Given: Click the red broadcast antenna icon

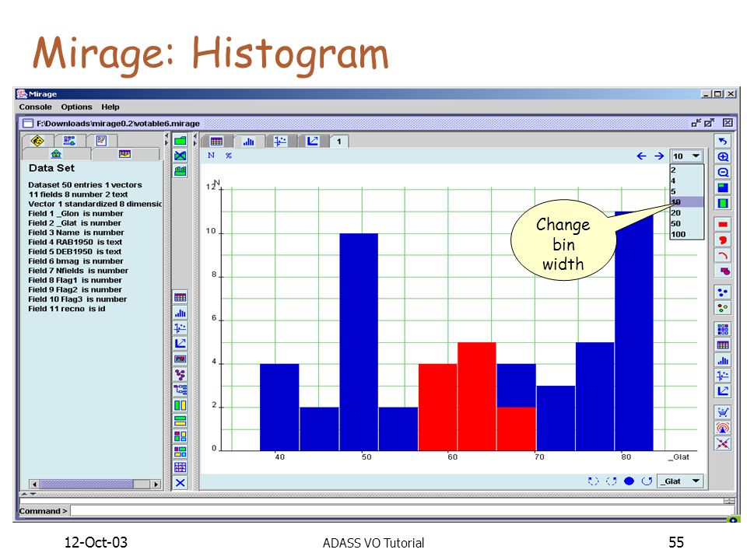Looking at the screenshot, I should 723,428.
